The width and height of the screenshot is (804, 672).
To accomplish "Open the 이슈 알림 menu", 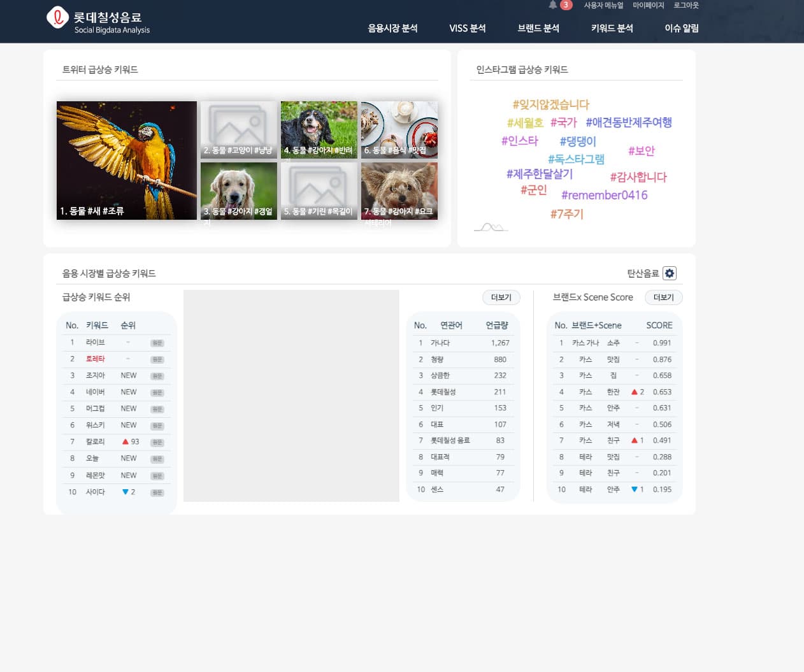I will 682,28.
